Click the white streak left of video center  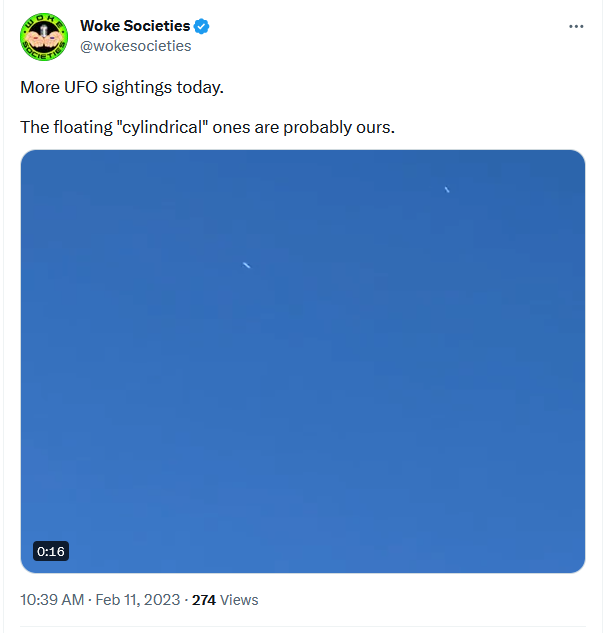(246, 265)
